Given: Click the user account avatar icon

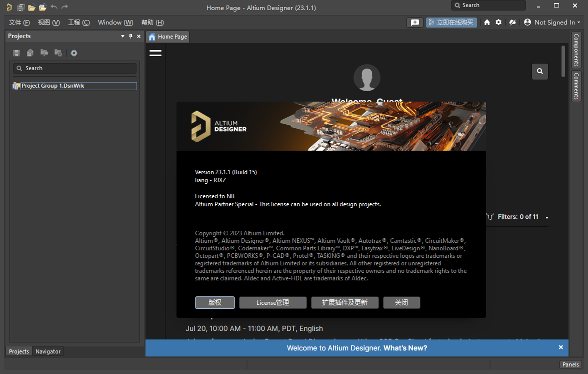Looking at the screenshot, I should click(x=527, y=22).
